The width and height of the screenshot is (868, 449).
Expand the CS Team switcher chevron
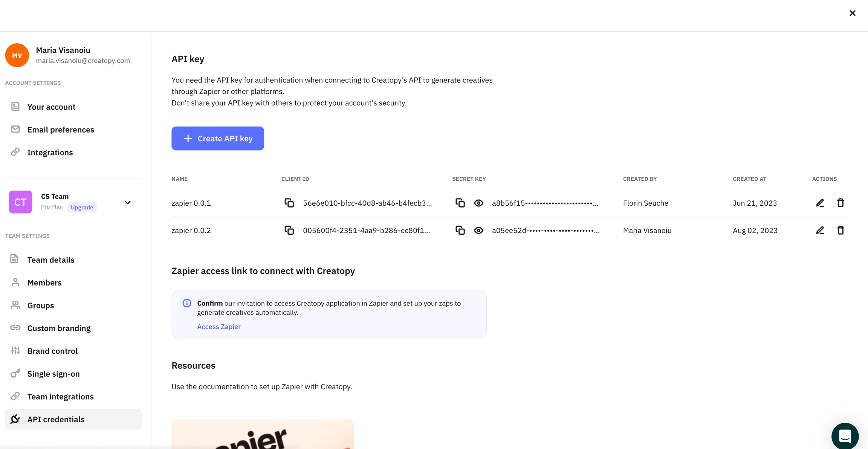[x=127, y=203]
